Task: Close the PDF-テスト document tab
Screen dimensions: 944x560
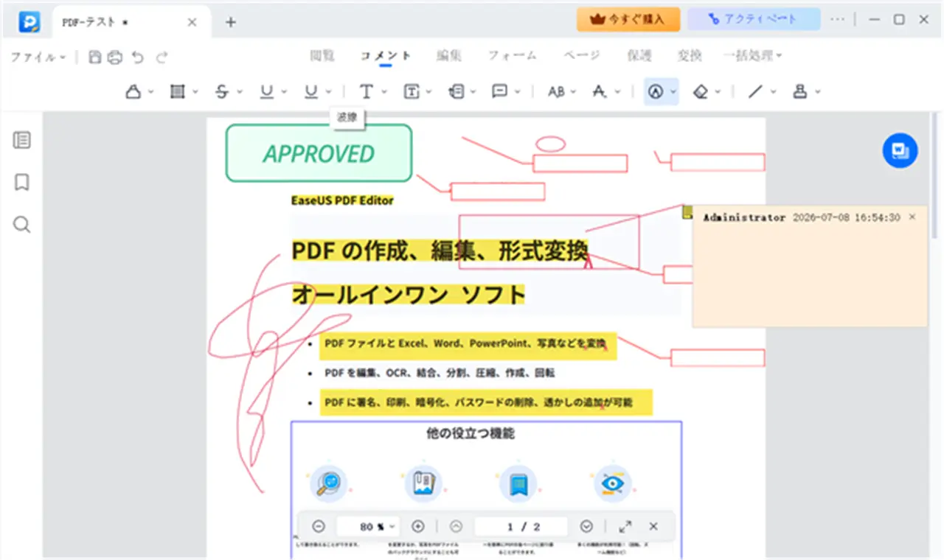Action: 192,22
